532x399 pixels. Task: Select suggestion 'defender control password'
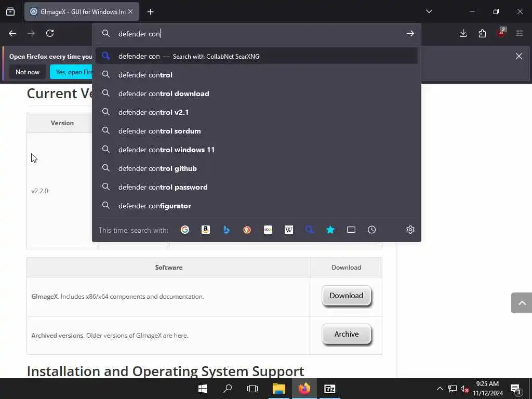click(x=257, y=187)
